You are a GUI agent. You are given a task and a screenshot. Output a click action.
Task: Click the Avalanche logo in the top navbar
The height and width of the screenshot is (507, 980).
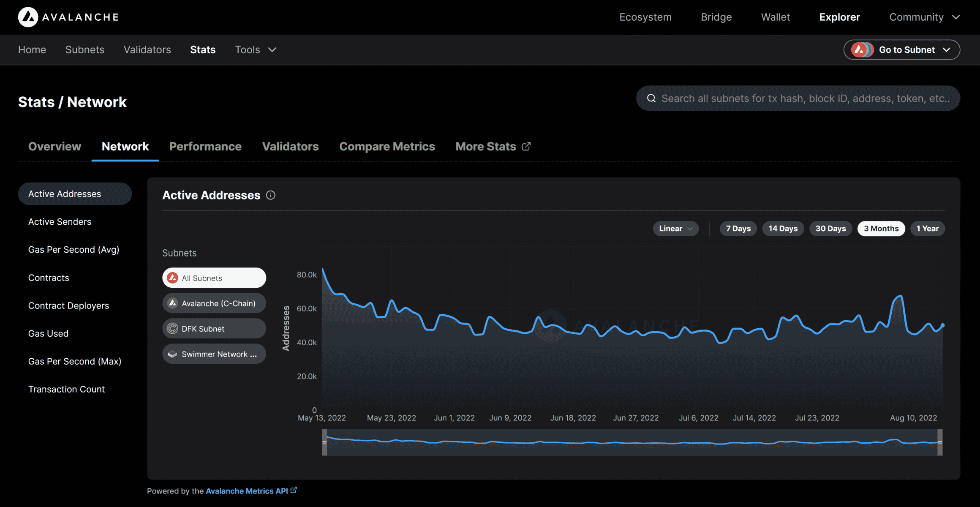(x=28, y=17)
